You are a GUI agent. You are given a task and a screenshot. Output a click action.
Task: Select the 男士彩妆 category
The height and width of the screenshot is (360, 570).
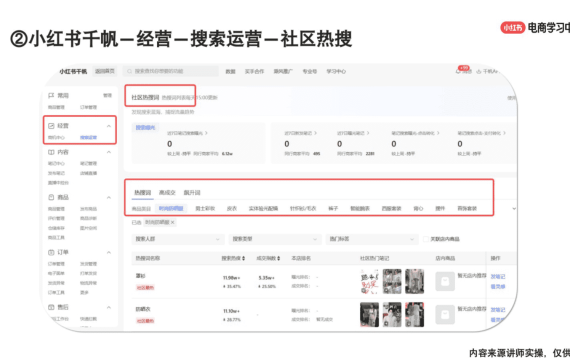pyautogui.click(x=205, y=208)
